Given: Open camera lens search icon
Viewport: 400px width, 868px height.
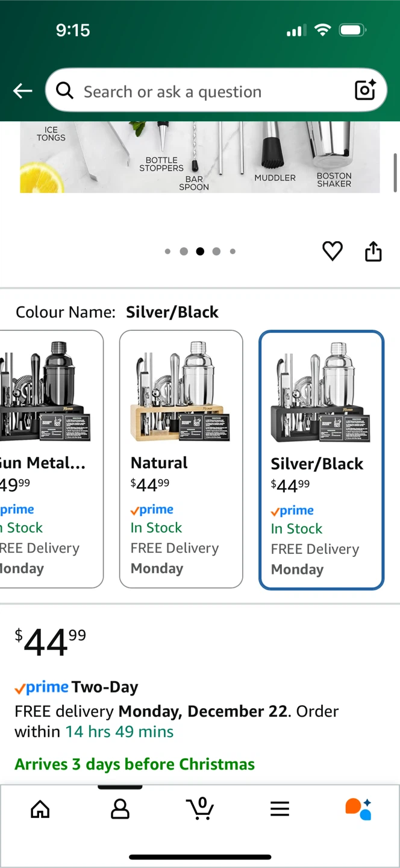Looking at the screenshot, I should pyautogui.click(x=365, y=90).
